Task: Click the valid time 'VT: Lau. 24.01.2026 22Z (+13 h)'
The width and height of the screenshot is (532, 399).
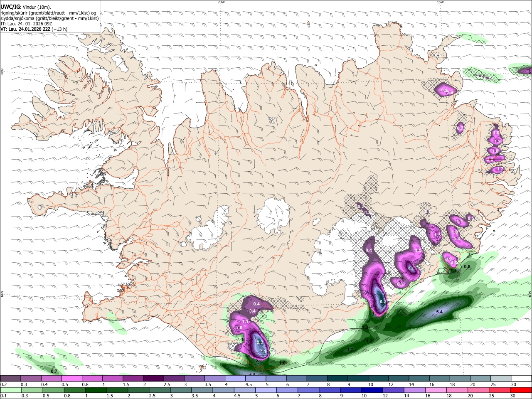Action: 34,29
